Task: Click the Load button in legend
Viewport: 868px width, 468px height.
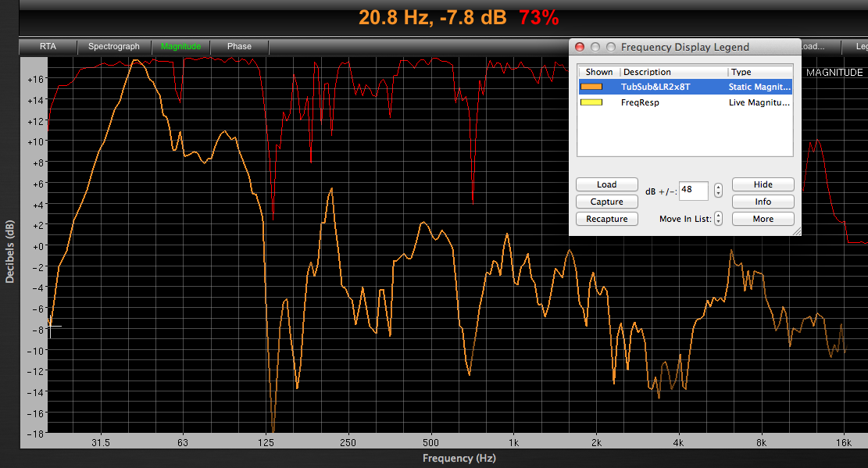Action: tap(607, 184)
